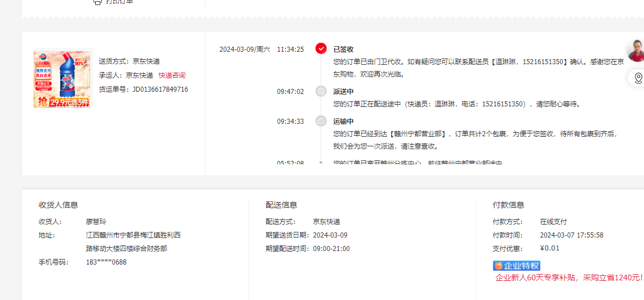Screen dimensions: 644x300
Task: Click the 收货人信息 section heading
Action: click(59, 205)
